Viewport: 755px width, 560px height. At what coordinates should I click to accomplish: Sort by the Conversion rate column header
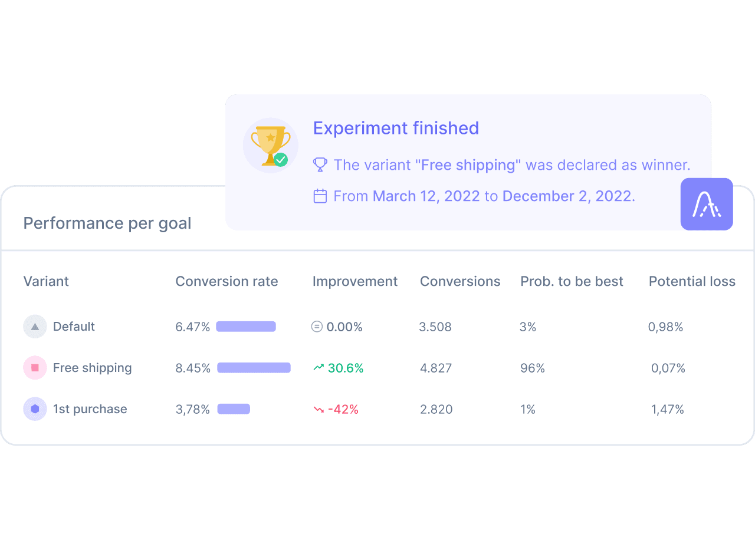pos(226,282)
